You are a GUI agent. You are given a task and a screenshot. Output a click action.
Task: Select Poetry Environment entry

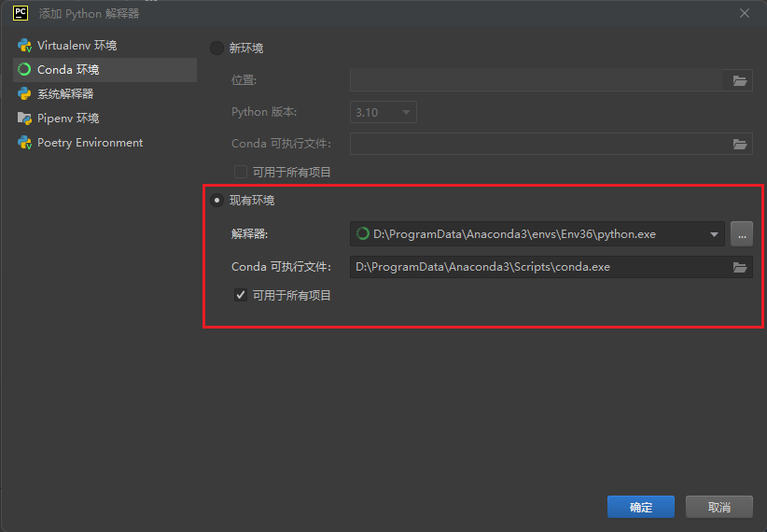[x=105, y=143]
